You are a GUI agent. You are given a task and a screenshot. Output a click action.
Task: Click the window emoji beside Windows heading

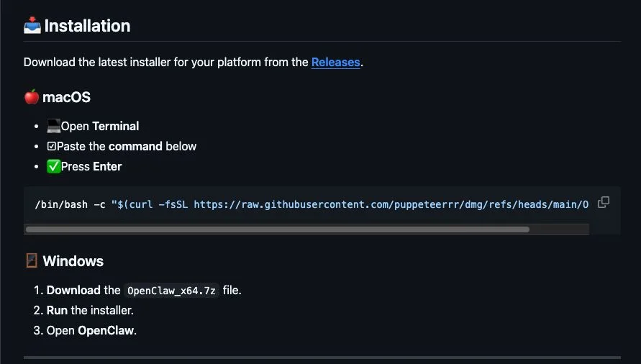coord(32,261)
